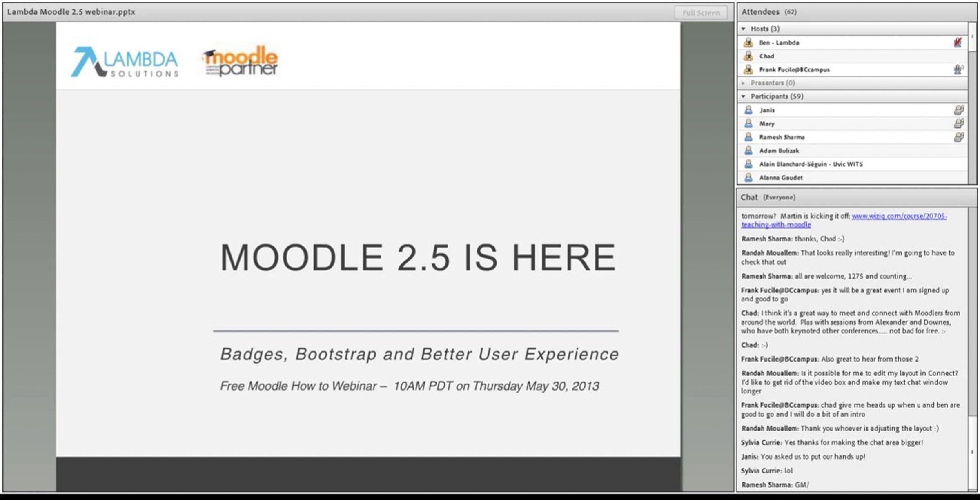Viewport: 980px width, 500px height.
Task: Click Frank Fucile's active microphone icon
Action: click(x=958, y=69)
